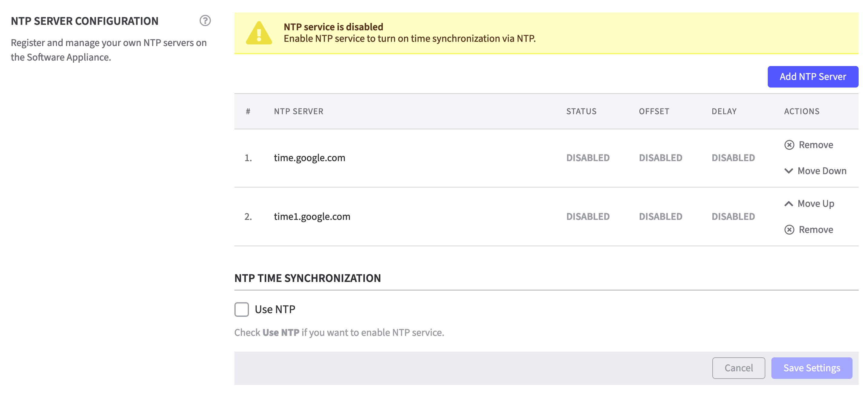This screenshot has width=868, height=404.
Task: Click the Remove icon for time1.google.com
Action: [789, 230]
